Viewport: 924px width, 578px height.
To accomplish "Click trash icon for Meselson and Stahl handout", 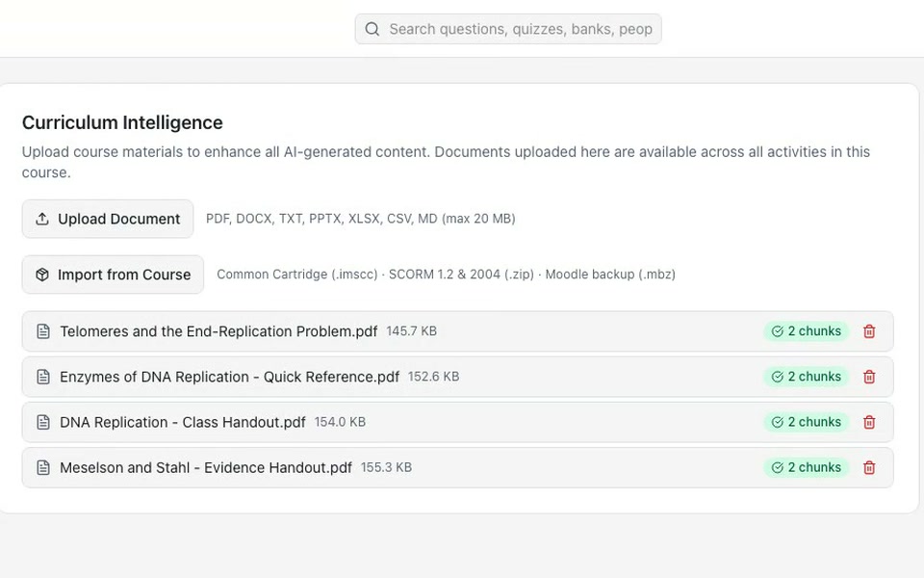I will pos(869,468).
